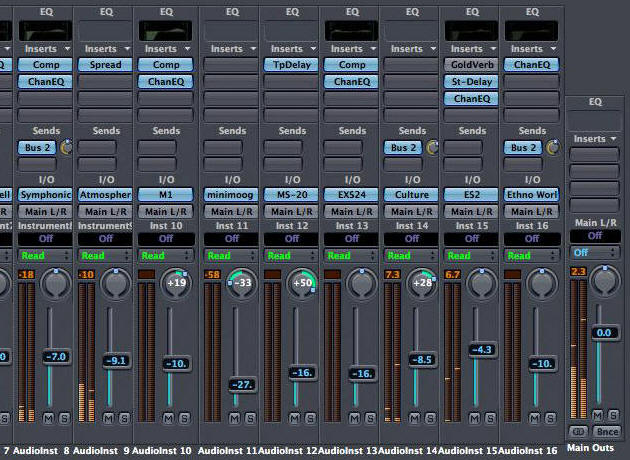
Task: Open the Atmospher instrument slot
Action: pyautogui.click(x=105, y=195)
